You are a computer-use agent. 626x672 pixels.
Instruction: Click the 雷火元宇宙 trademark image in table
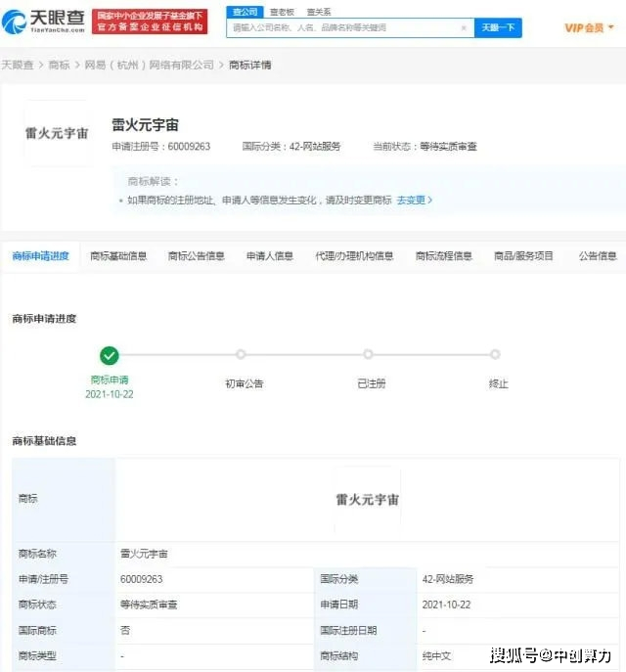click(x=368, y=500)
